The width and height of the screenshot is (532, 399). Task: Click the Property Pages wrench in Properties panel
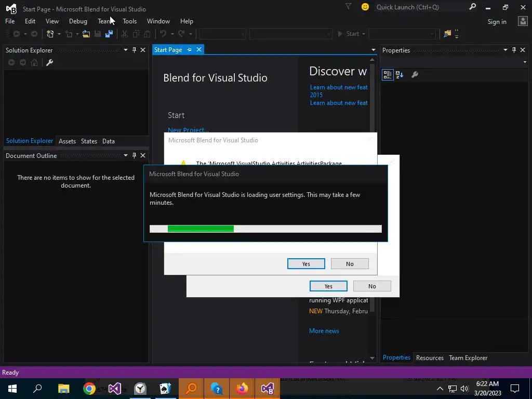pyautogui.click(x=415, y=75)
